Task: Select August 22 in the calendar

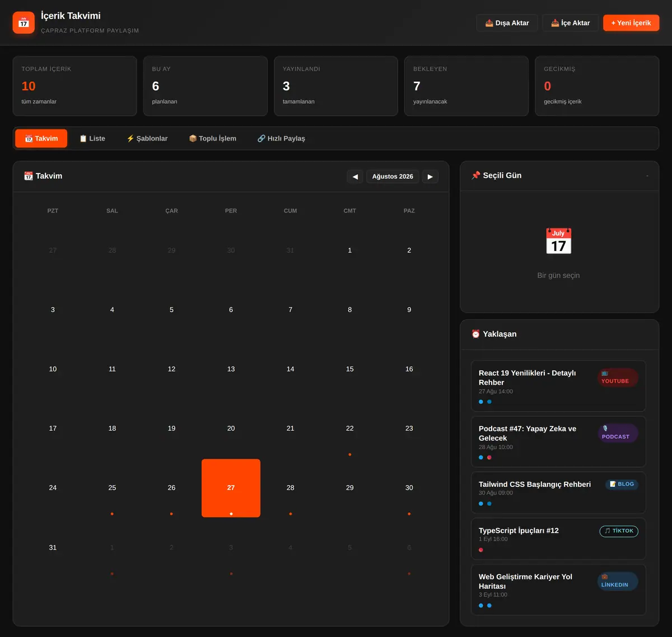Action: point(350,429)
